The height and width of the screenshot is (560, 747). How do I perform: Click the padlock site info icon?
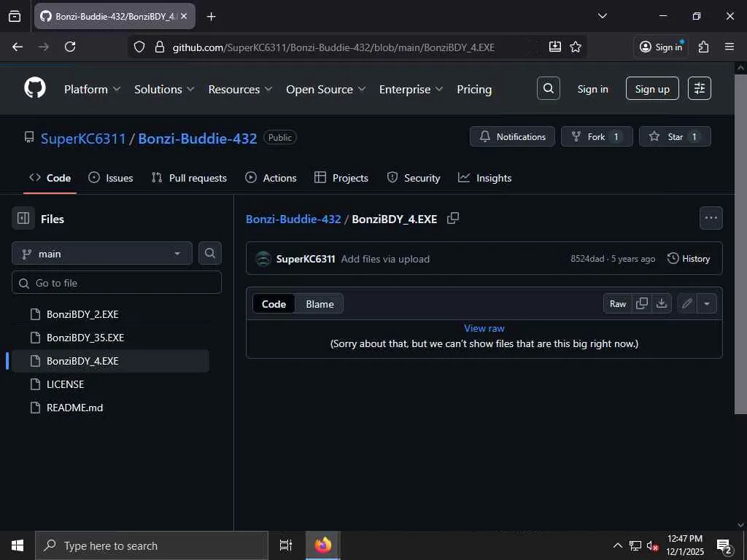point(160,47)
